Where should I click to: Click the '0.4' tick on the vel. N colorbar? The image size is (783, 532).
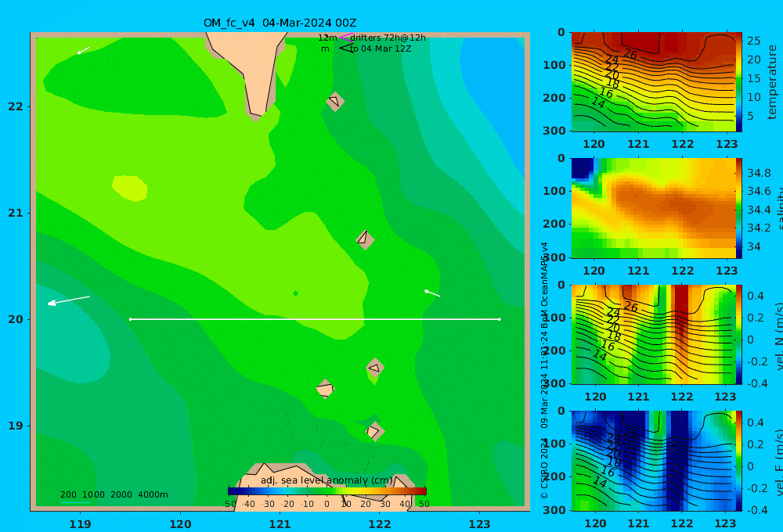coord(756,296)
